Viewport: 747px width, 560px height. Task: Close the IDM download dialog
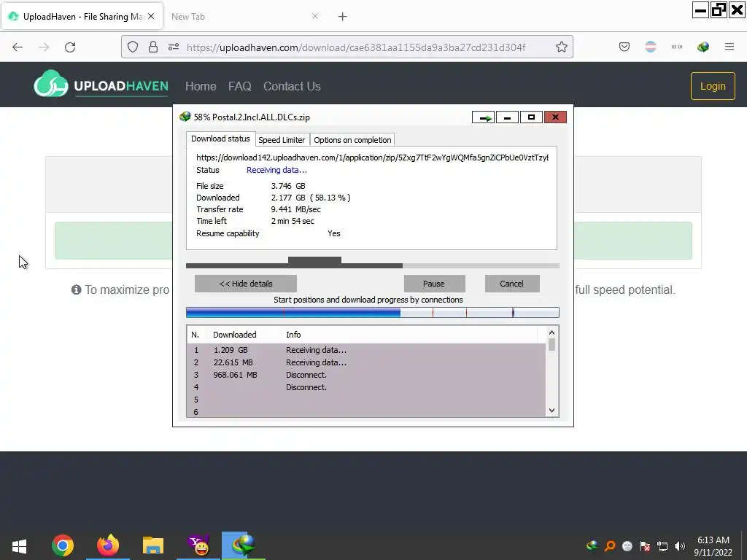555,117
